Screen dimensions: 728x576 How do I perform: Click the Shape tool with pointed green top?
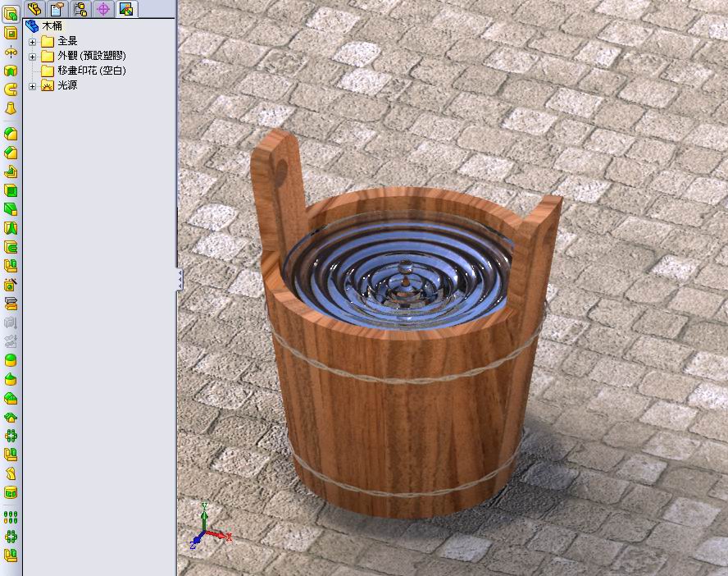(10, 378)
